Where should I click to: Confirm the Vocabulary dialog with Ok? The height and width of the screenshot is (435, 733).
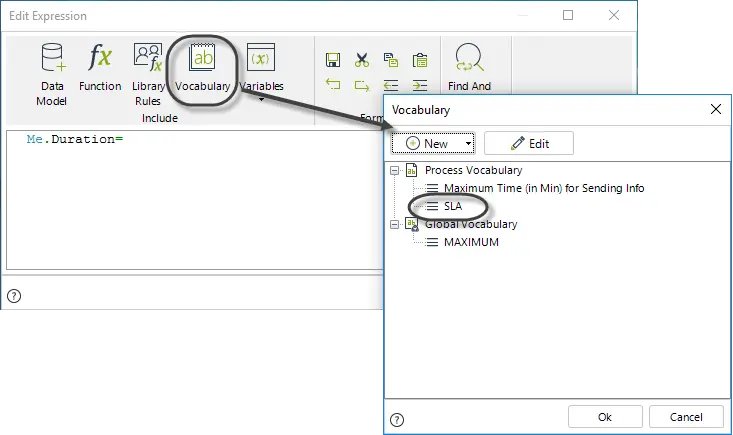click(x=605, y=417)
